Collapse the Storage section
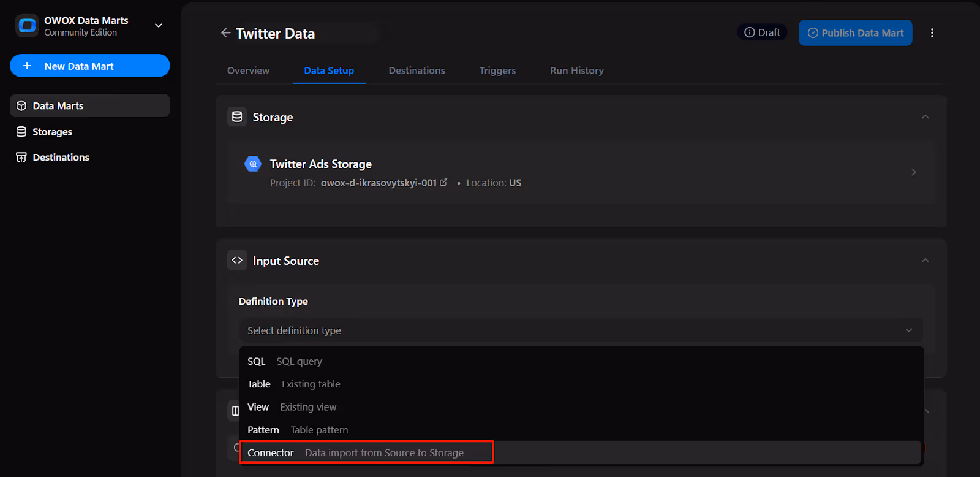This screenshot has height=477, width=980. coord(925,116)
